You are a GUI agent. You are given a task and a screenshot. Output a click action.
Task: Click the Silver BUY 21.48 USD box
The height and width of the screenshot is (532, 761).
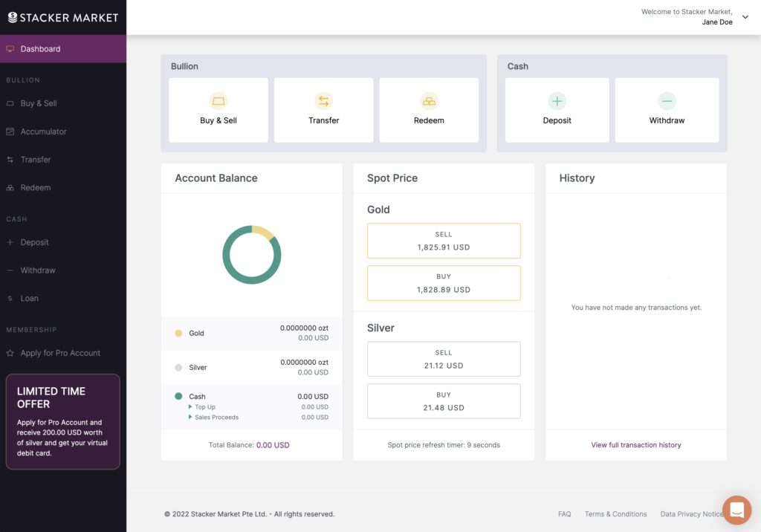coord(444,401)
